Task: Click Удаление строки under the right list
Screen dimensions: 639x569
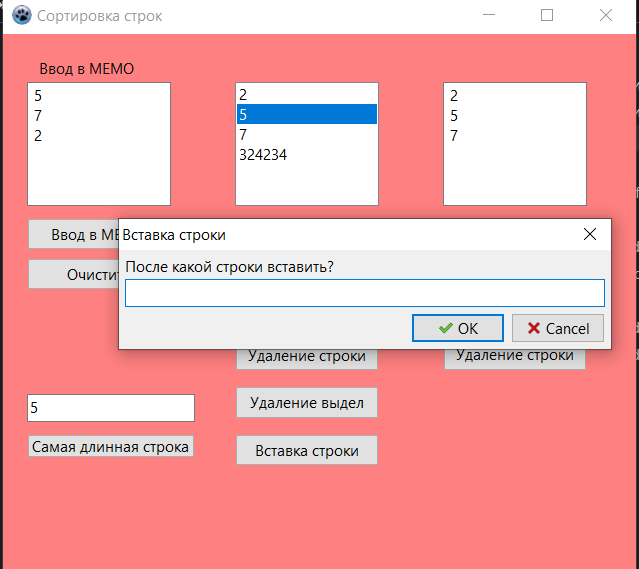Action: (515, 359)
